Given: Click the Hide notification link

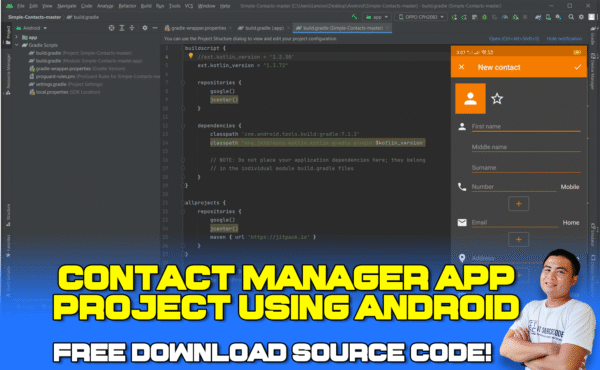Looking at the screenshot, I should coord(564,39).
